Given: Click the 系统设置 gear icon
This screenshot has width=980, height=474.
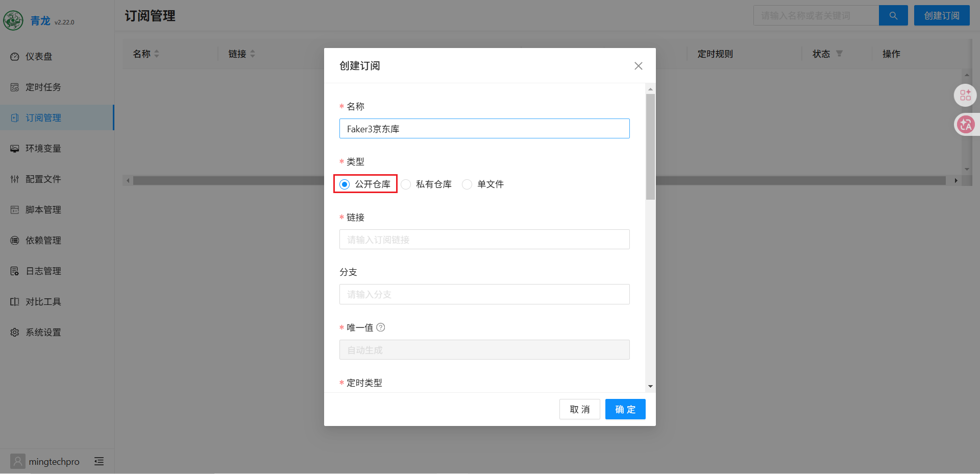Looking at the screenshot, I should (x=15, y=332).
